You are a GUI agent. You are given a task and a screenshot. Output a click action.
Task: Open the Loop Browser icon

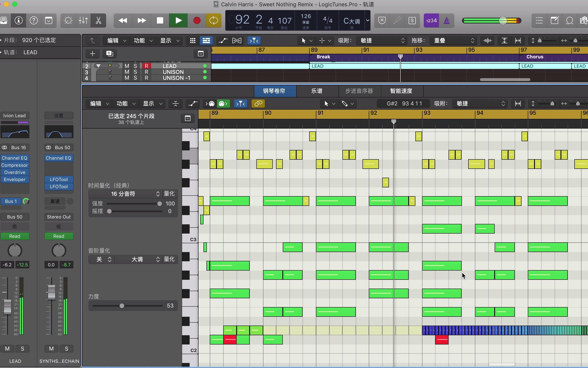click(570, 20)
